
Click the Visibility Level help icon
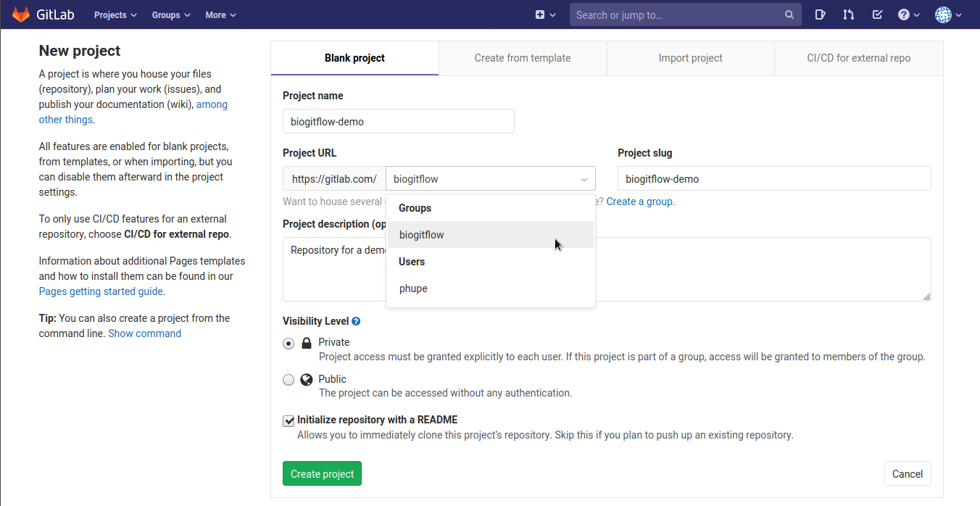(x=356, y=321)
